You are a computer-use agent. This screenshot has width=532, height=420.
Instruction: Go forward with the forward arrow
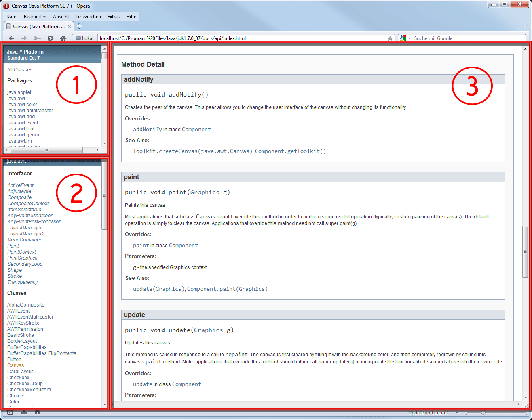click(x=24, y=38)
